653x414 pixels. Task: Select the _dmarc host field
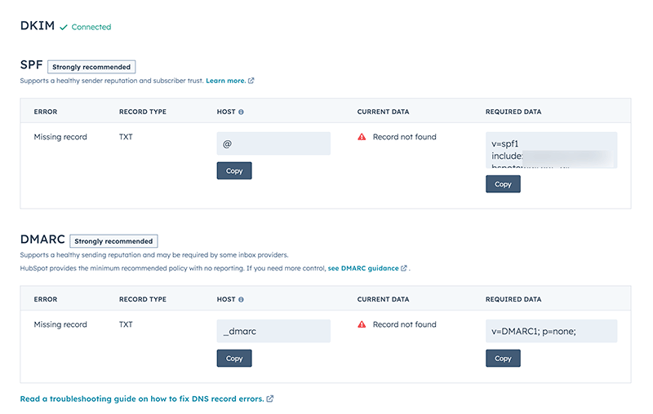click(x=273, y=331)
